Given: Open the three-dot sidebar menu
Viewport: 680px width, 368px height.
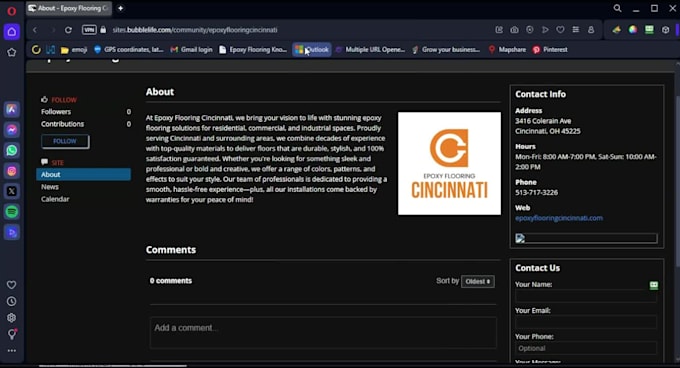Looking at the screenshot, I should (12, 350).
